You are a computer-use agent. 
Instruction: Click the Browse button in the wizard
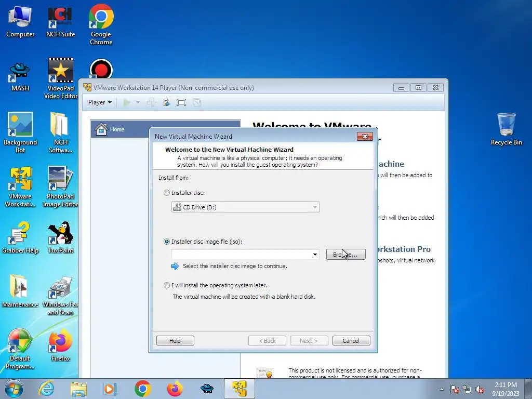pos(345,255)
